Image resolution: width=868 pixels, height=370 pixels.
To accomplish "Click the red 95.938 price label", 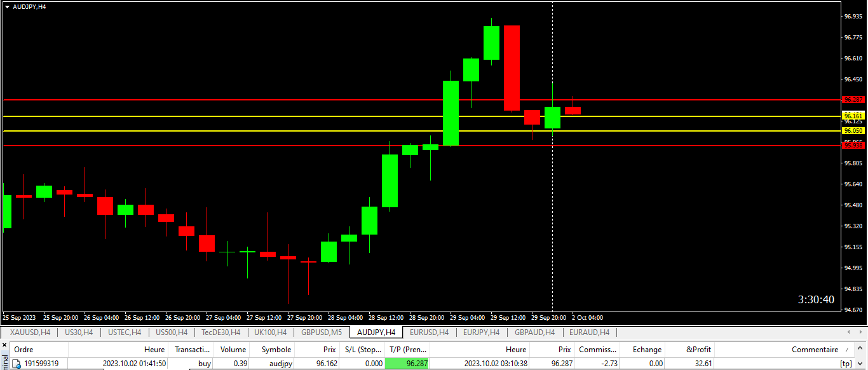I will [x=853, y=146].
